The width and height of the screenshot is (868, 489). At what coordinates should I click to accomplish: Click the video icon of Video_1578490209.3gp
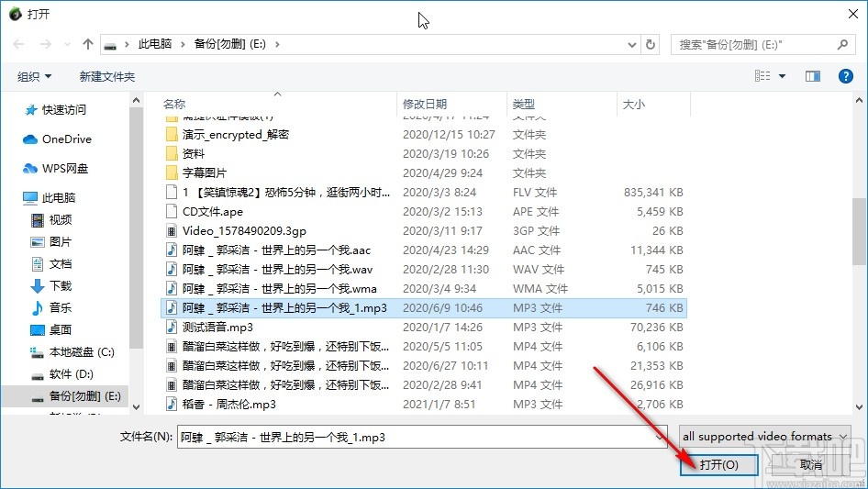coord(172,231)
